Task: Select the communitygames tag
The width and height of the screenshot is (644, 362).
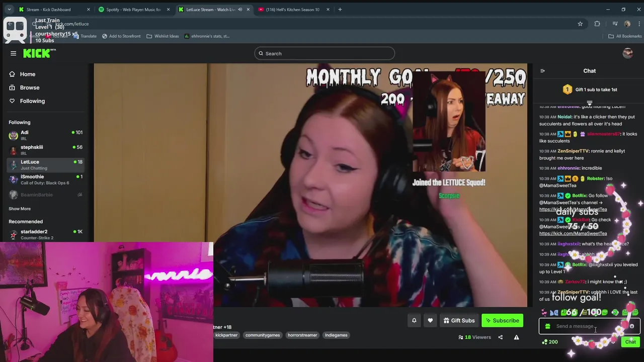Action: coord(263,335)
